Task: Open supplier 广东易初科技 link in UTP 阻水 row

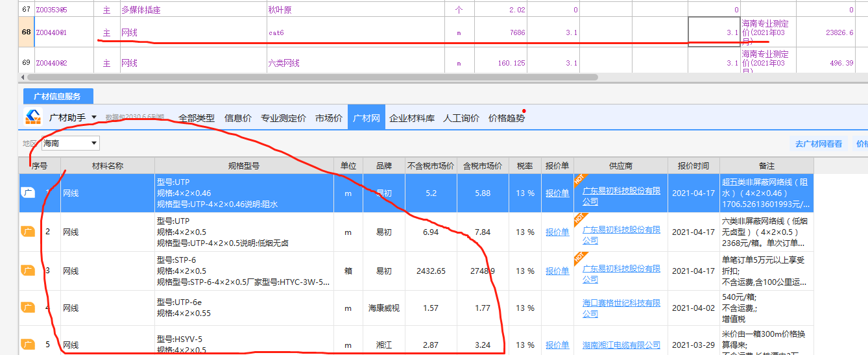Action: (x=621, y=196)
